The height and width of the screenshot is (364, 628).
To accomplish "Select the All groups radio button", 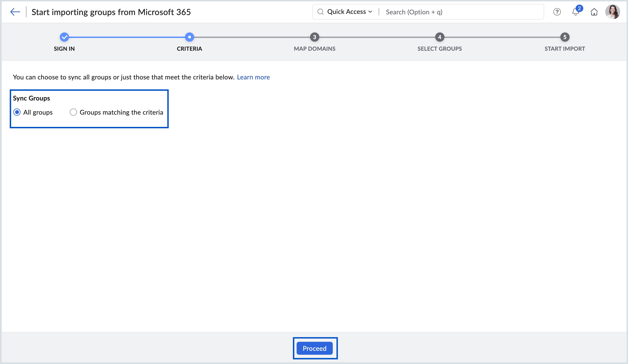I will pos(17,112).
